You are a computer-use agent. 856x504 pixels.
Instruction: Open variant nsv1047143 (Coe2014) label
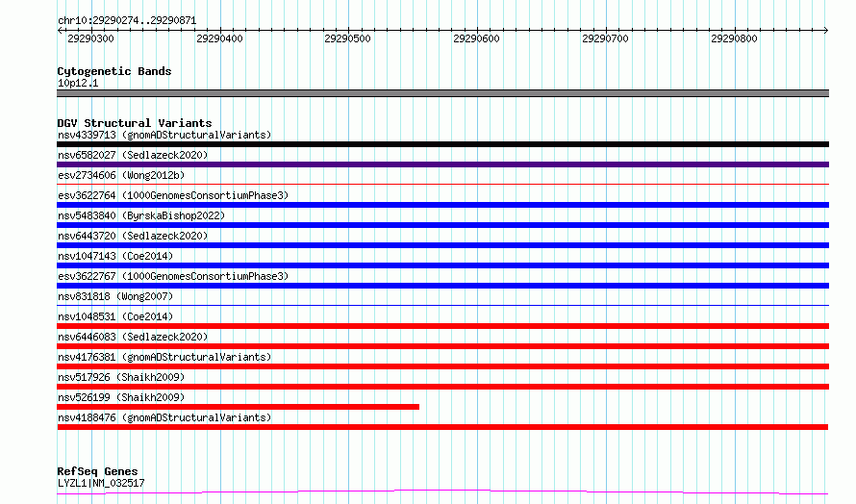(x=115, y=256)
